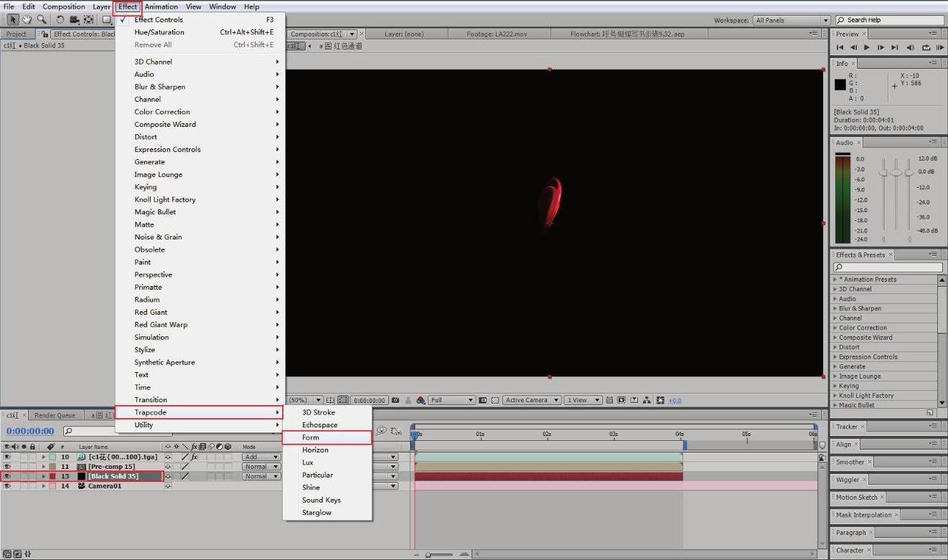Select the Hand tool

point(27,19)
